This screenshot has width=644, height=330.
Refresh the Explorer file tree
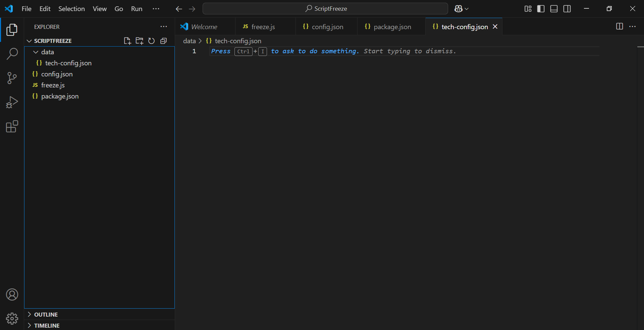[x=151, y=41]
